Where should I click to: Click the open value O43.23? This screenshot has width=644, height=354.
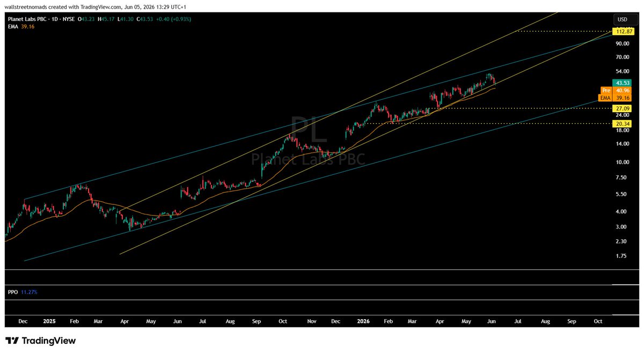point(86,19)
